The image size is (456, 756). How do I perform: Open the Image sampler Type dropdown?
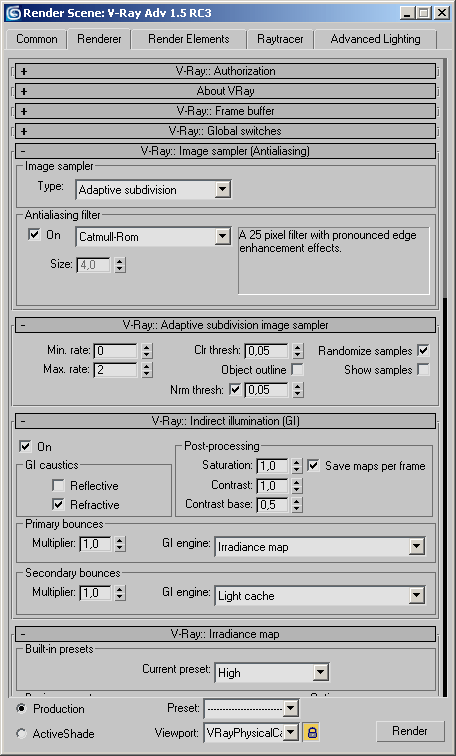(x=153, y=190)
